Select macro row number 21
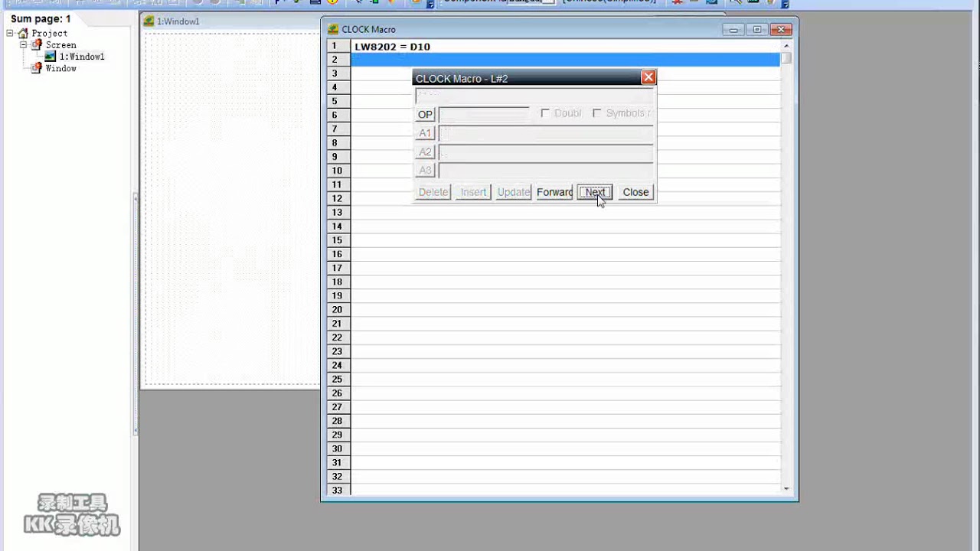 point(337,324)
